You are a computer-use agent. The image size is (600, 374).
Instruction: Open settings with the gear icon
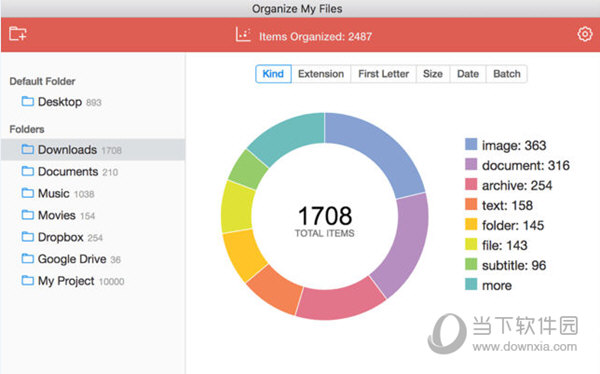pos(585,34)
